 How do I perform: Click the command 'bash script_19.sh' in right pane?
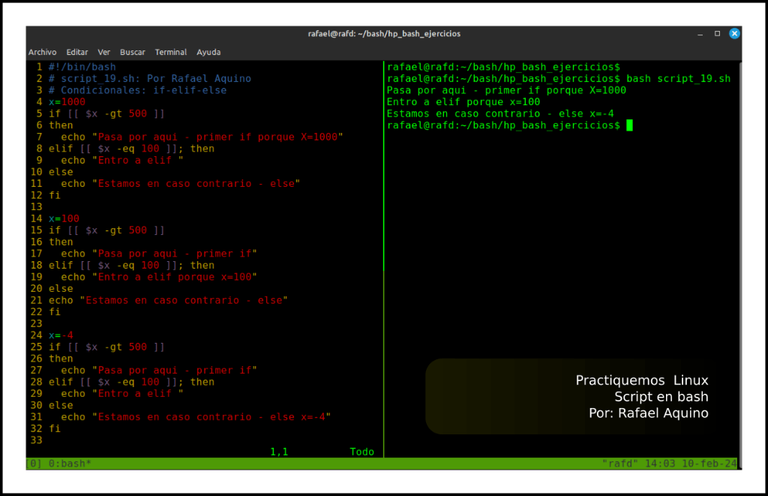[678, 78]
